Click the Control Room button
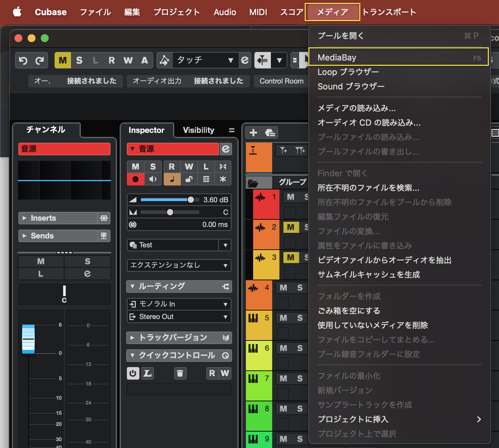Viewport: 499px width, 448px height. pos(281,81)
